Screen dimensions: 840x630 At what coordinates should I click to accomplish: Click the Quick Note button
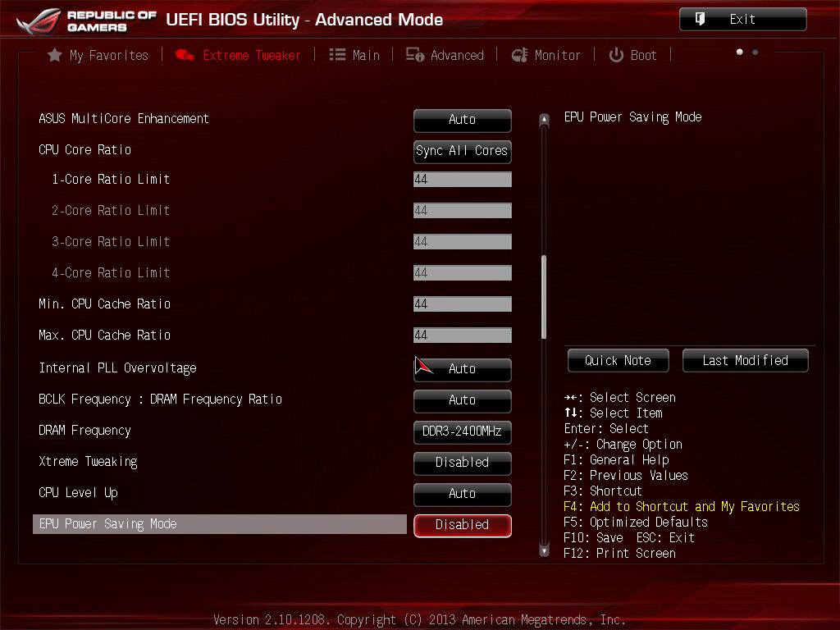point(619,361)
